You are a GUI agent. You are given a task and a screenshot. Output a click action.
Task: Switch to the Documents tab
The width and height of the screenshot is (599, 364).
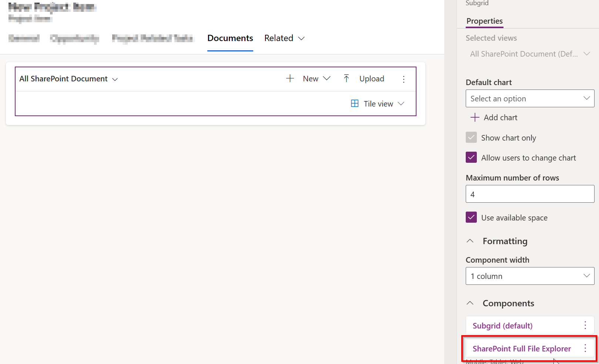click(230, 38)
